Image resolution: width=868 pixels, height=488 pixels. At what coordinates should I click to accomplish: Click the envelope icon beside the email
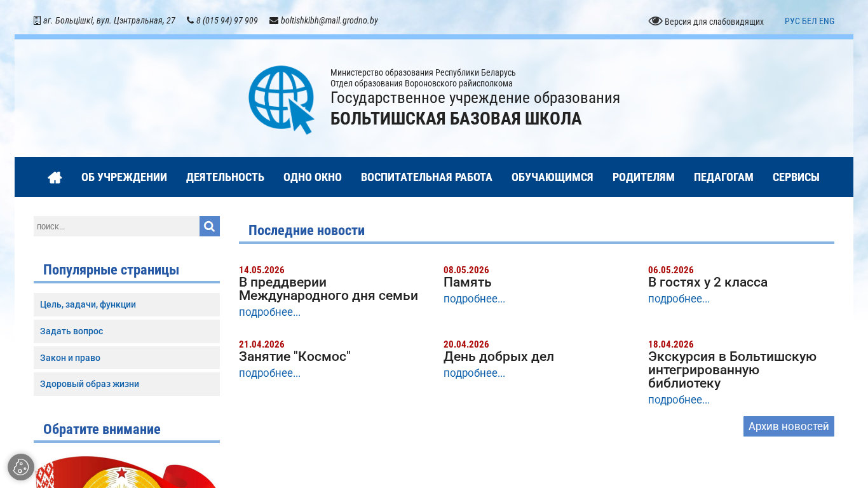tap(274, 20)
